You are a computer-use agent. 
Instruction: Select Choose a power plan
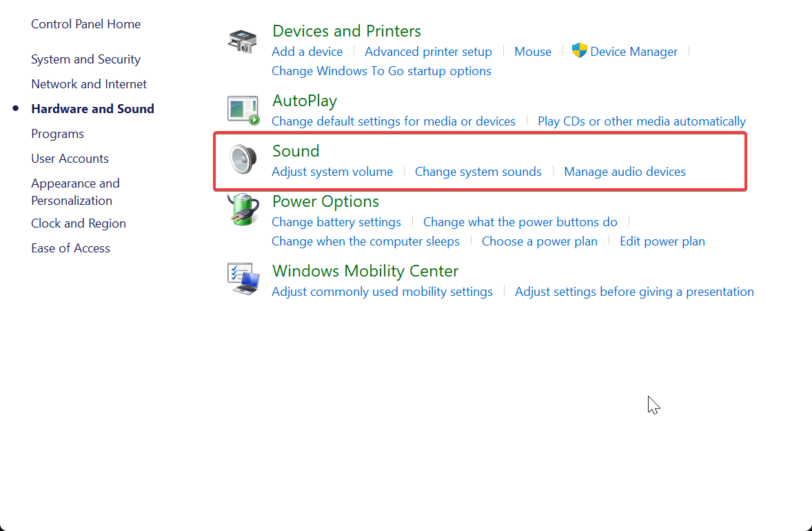click(540, 241)
